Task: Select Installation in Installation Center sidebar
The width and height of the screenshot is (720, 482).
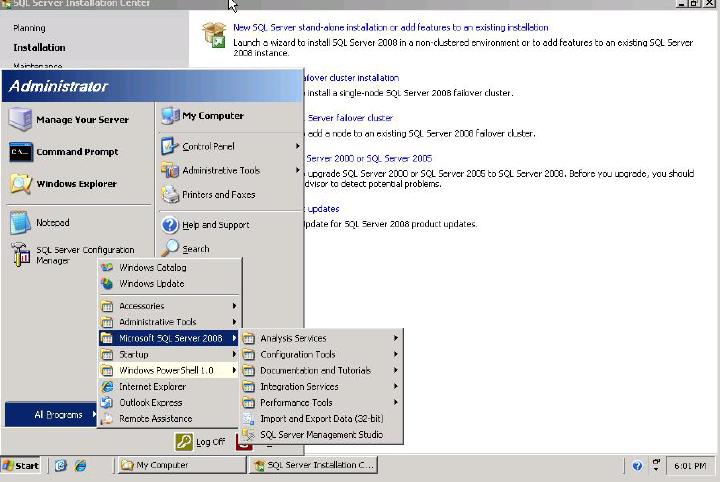Action: click(39, 48)
